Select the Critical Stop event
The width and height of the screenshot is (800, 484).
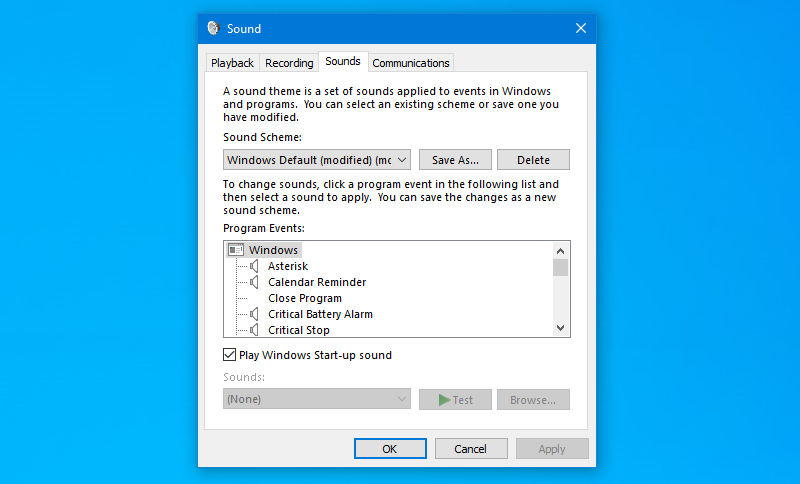tap(298, 330)
